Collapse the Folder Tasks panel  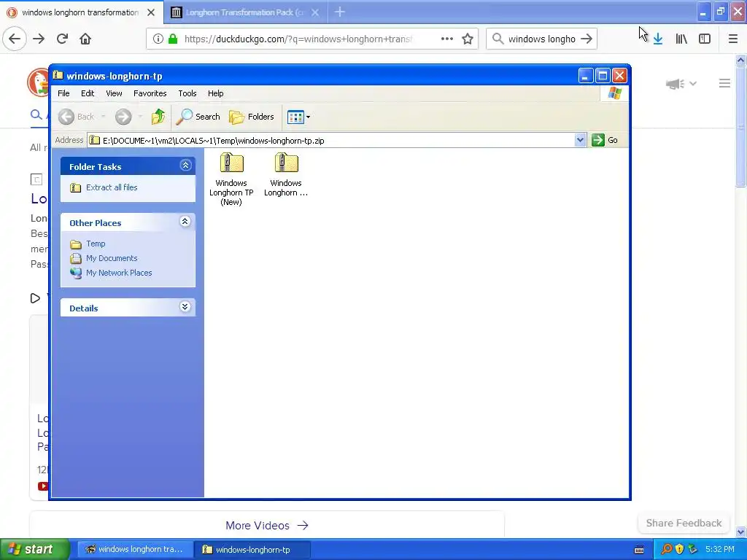[185, 166]
